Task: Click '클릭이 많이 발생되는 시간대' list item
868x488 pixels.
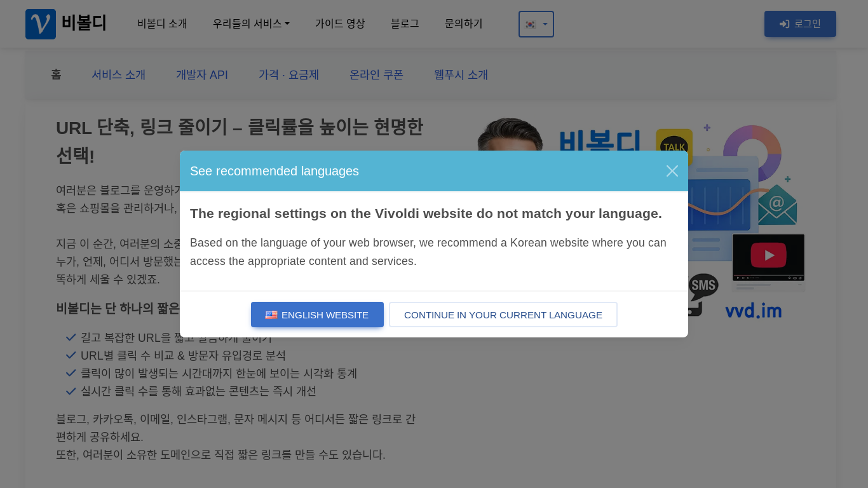Action: point(219,373)
